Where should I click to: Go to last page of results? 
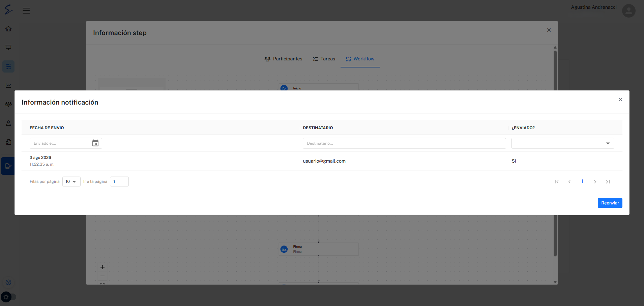click(608, 182)
